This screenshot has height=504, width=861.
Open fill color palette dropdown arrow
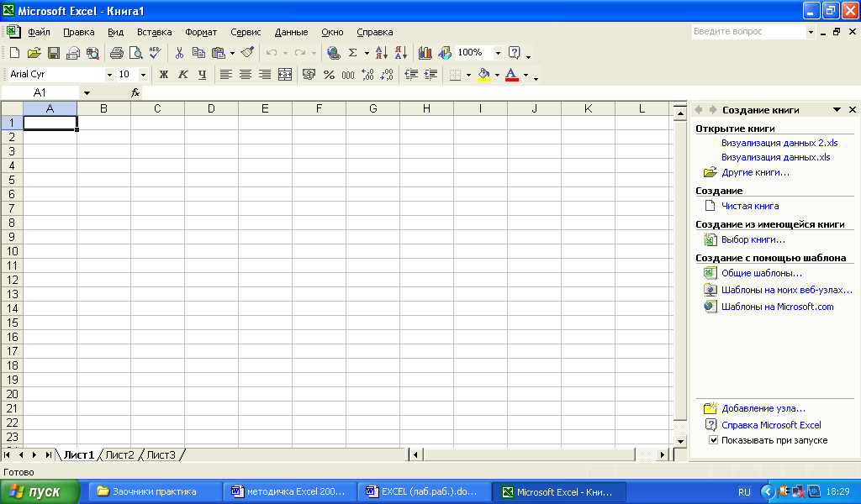point(497,75)
